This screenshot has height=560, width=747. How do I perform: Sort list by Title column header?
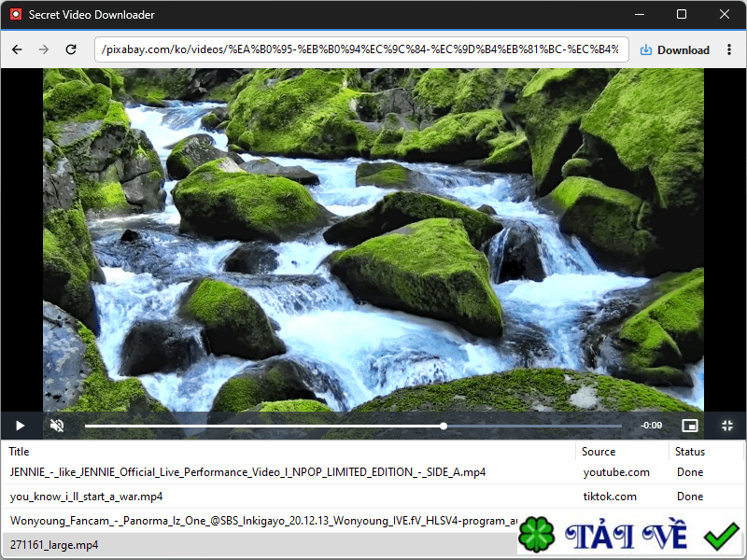(x=19, y=452)
